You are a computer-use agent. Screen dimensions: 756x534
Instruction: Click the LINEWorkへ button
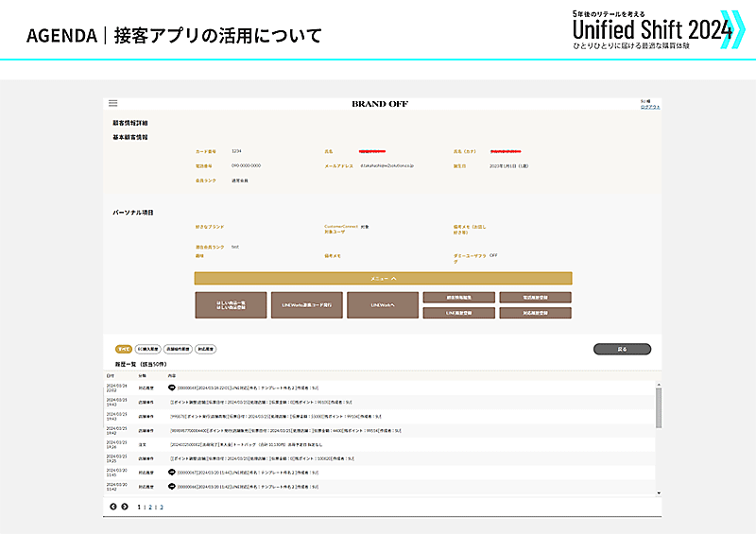(x=383, y=305)
